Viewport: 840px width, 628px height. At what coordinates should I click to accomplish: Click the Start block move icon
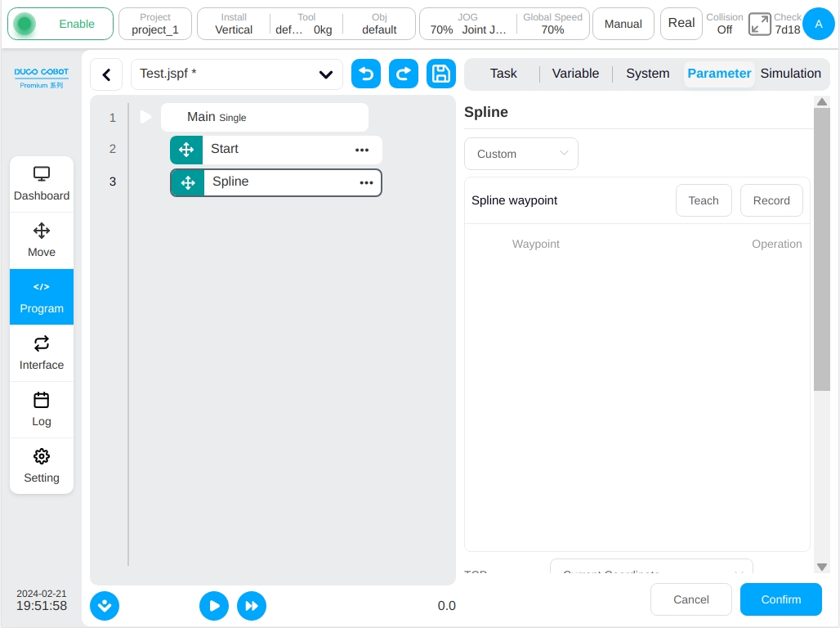[x=186, y=150]
